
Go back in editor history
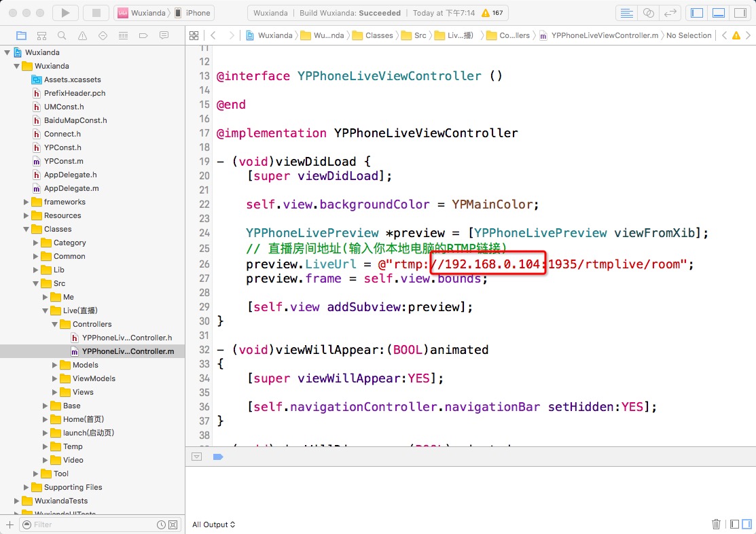[x=213, y=35]
